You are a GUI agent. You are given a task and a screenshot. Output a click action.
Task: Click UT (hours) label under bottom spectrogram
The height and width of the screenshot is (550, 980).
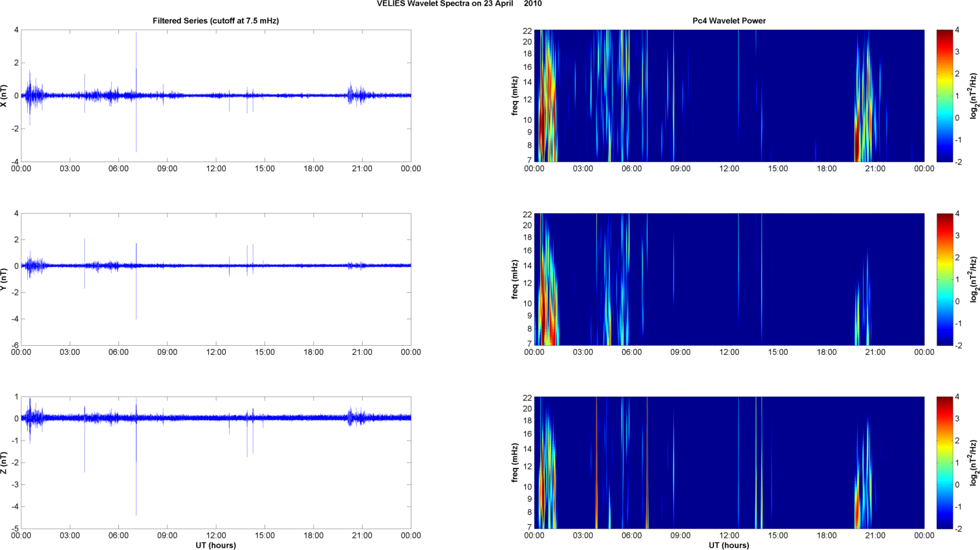(x=729, y=545)
